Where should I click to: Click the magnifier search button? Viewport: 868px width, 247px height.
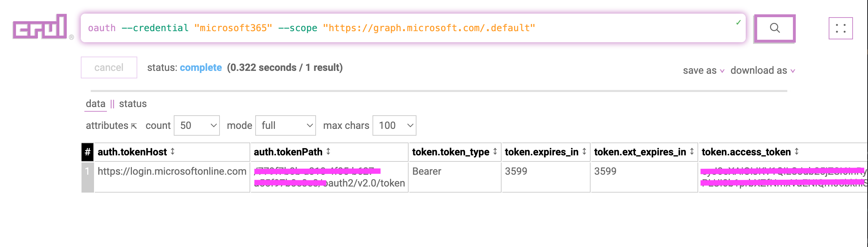pos(774,28)
